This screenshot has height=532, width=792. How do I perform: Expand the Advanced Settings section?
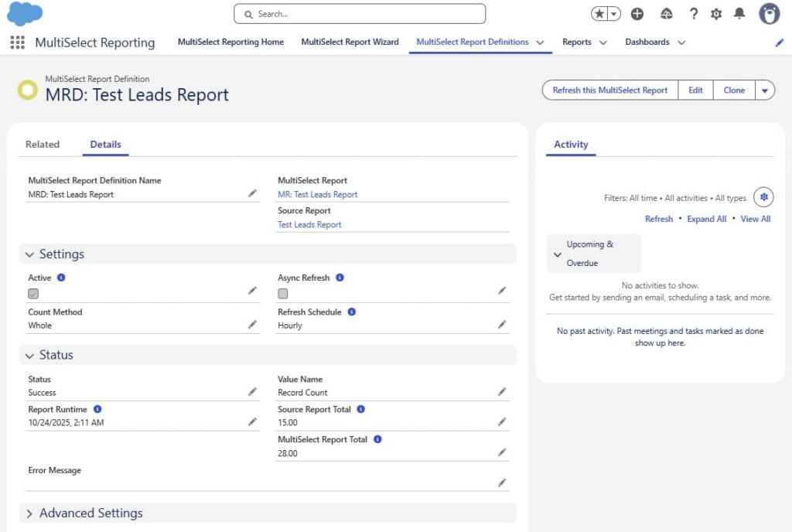point(29,513)
